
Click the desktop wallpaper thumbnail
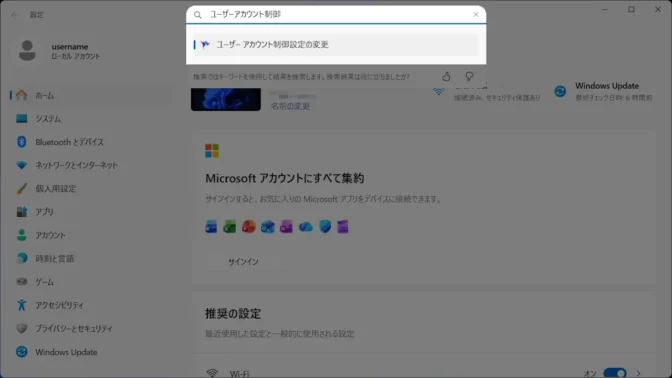coord(226,99)
